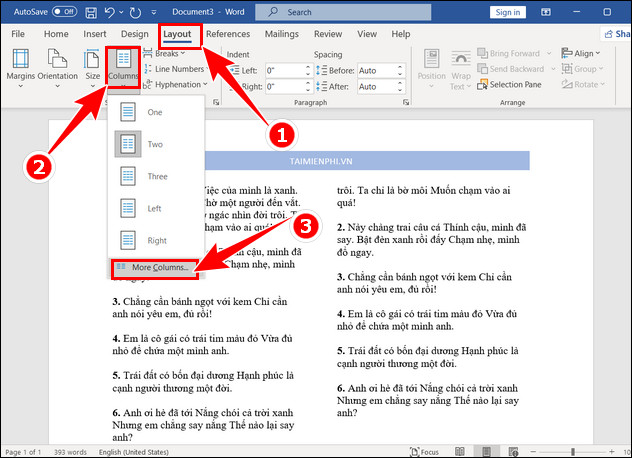Sign in to Office account
Image resolution: width=632 pixels, height=458 pixels.
pos(507,12)
